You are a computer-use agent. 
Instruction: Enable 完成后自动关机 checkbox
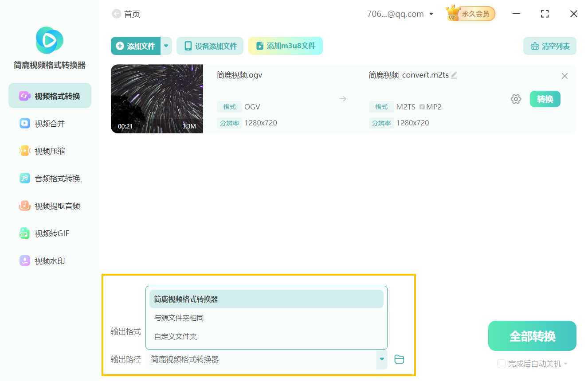tap(501, 363)
